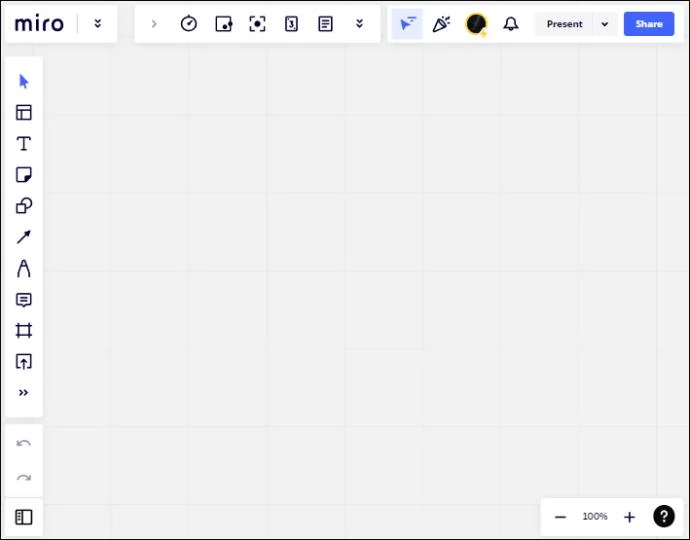This screenshot has width=690, height=540.
Task: Click the 100% zoom level indicator
Action: click(x=595, y=517)
